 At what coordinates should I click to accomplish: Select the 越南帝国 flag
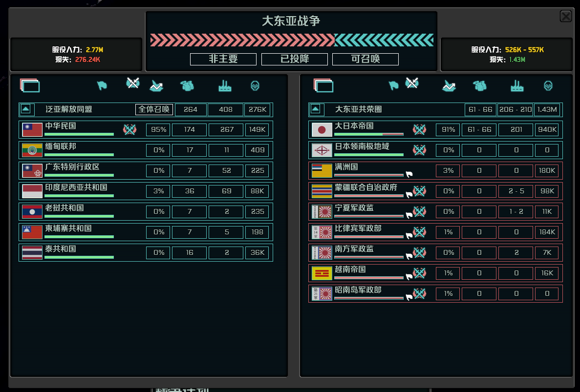tap(322, 273)
